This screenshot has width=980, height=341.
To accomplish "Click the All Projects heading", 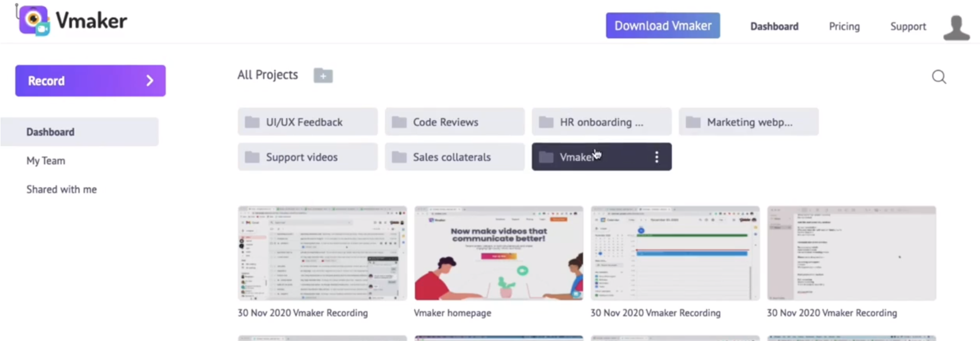I will [268, 75].
